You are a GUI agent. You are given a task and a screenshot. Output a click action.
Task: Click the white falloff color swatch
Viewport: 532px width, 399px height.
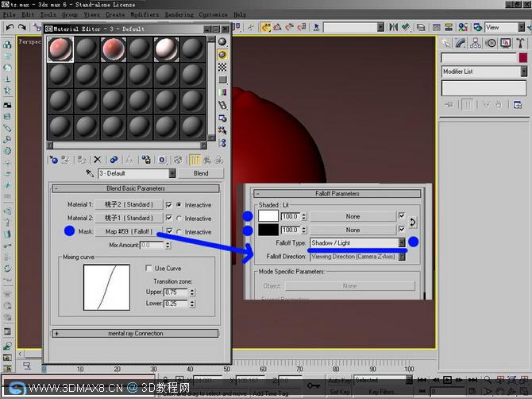(268, 216)
